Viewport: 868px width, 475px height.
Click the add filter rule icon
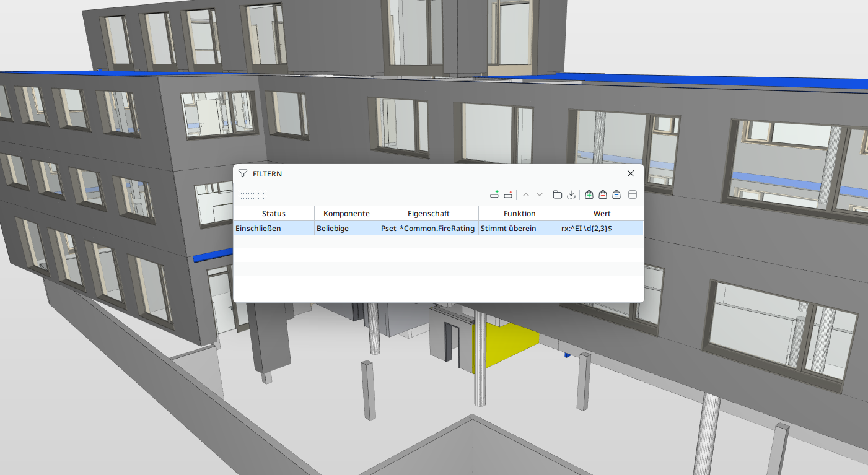point(494,194)
